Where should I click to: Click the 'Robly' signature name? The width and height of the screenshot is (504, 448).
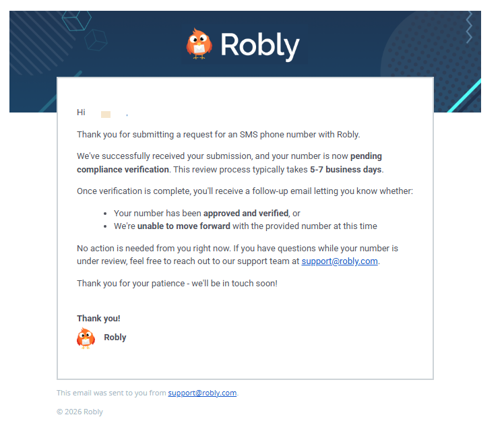coord(115,338)
